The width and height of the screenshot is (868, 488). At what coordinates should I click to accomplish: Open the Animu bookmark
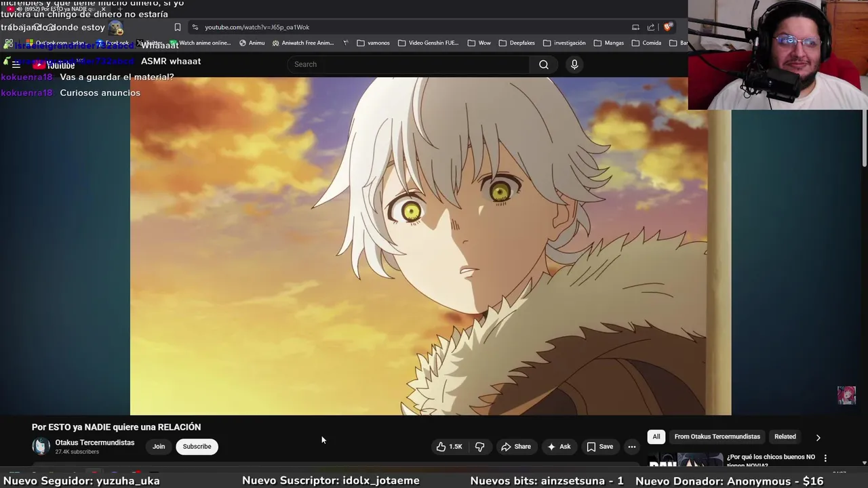click(252, 43)
